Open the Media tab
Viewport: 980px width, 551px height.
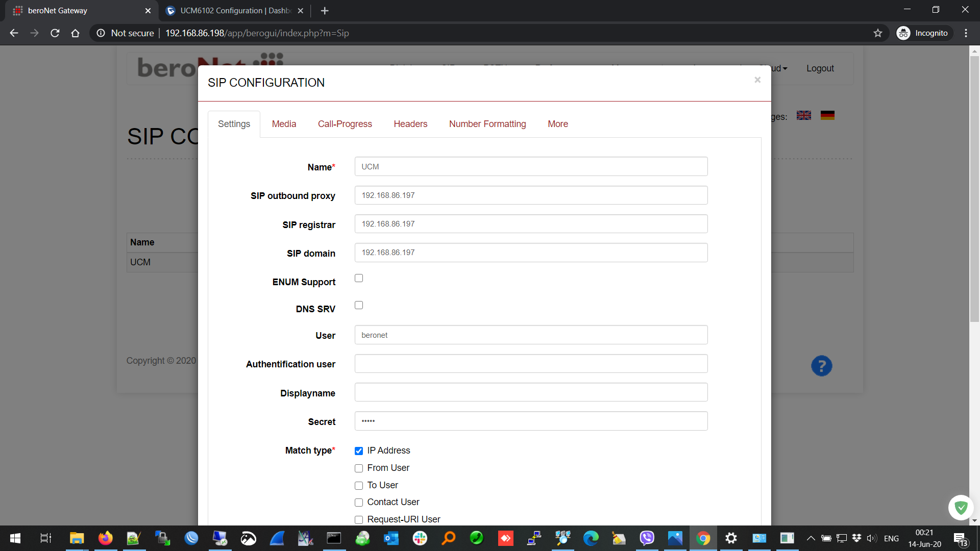coord(284,124)
